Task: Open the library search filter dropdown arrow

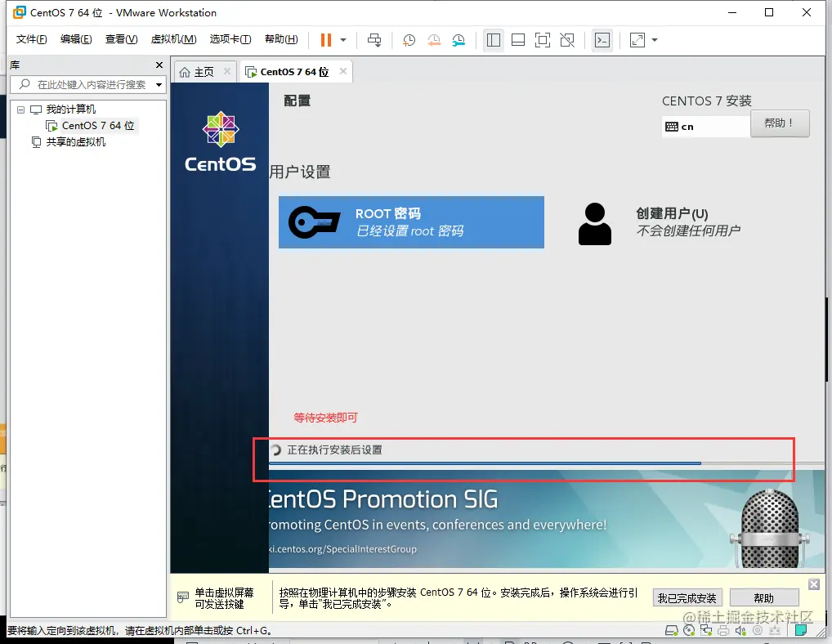Action: click(159, 85)
